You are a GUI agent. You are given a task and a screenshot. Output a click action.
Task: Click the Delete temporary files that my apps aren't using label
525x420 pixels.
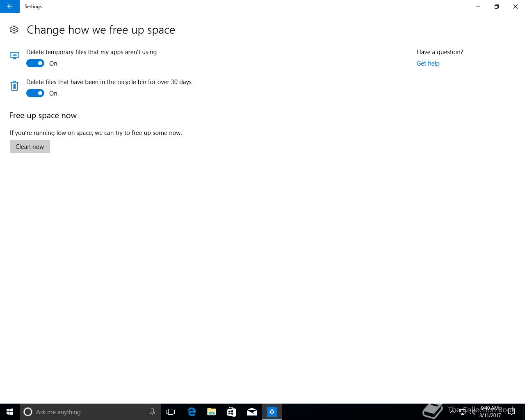(x=91, y=52)
